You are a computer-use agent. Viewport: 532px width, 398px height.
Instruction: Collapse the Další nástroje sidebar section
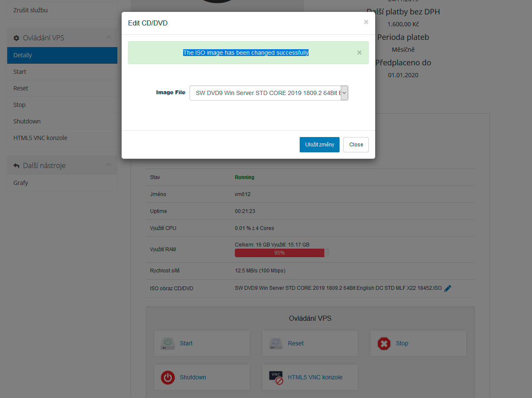pyautogui.click(x=109, y=165)
